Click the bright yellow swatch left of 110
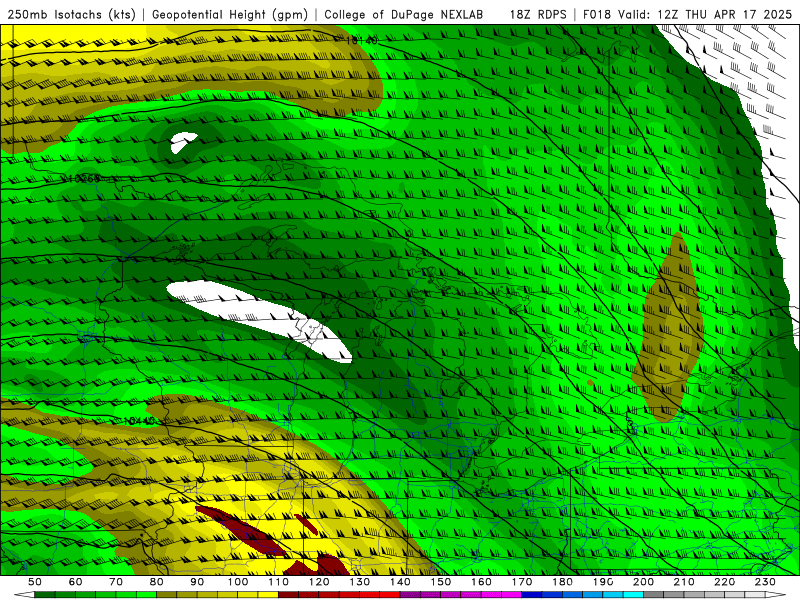800x600 pixels. click(x=268, y=595)
